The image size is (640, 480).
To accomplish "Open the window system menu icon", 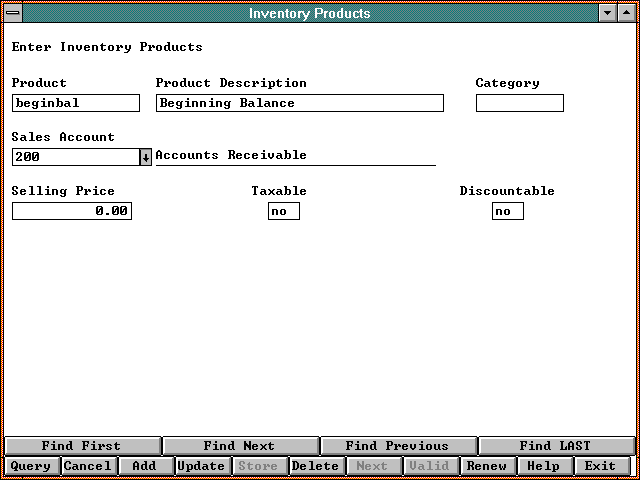I will [x=14, y=14].
